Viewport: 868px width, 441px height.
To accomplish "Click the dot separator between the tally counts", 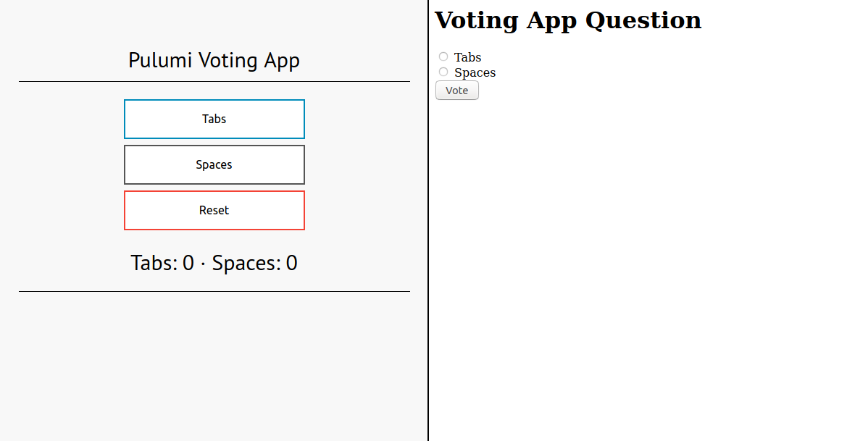I will tap(203, 264).
